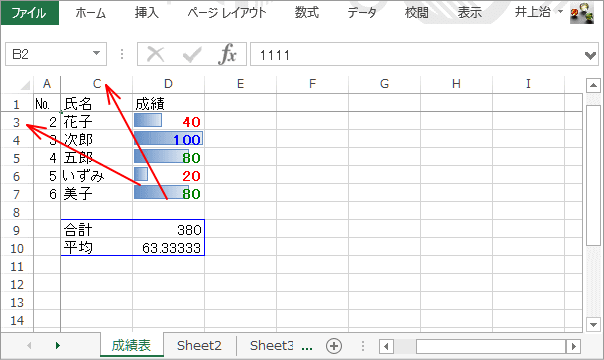Viewport: 604px width, 360px height.
Task: Switch to the 成績表 sheet tab
Action: 131,345
